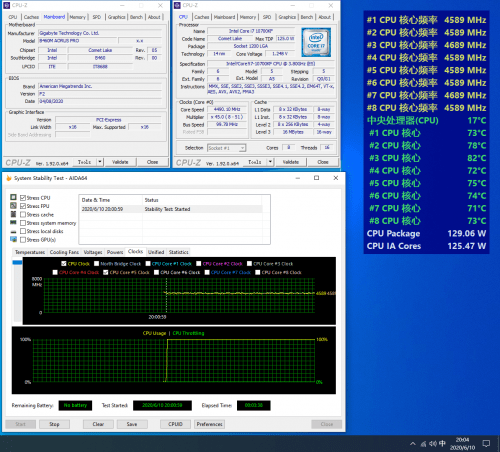
Task: Open Tools dropdown arrow in CPU tab CPU-Z window
Action: coord(270,162)
